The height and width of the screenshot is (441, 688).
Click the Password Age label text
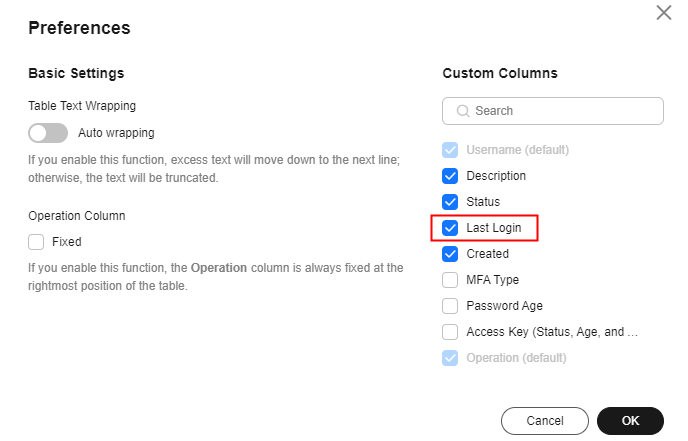pos(505,306)
